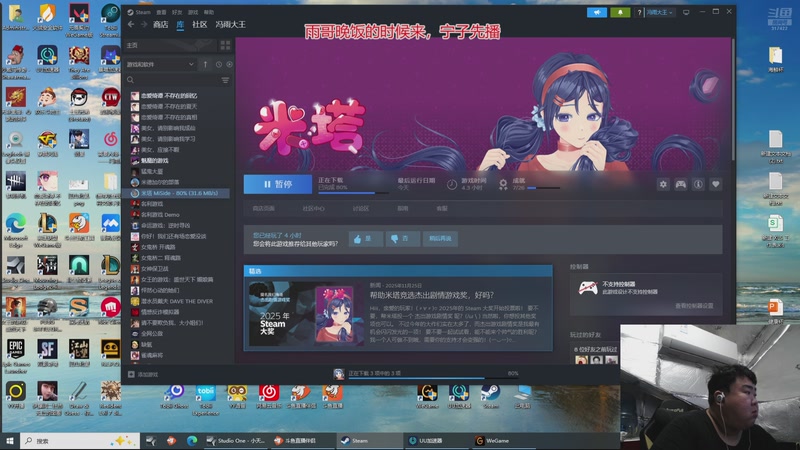
Task: Open the controller layout gamepad icon
Action: pyautogui.click(x=681, y=184)
